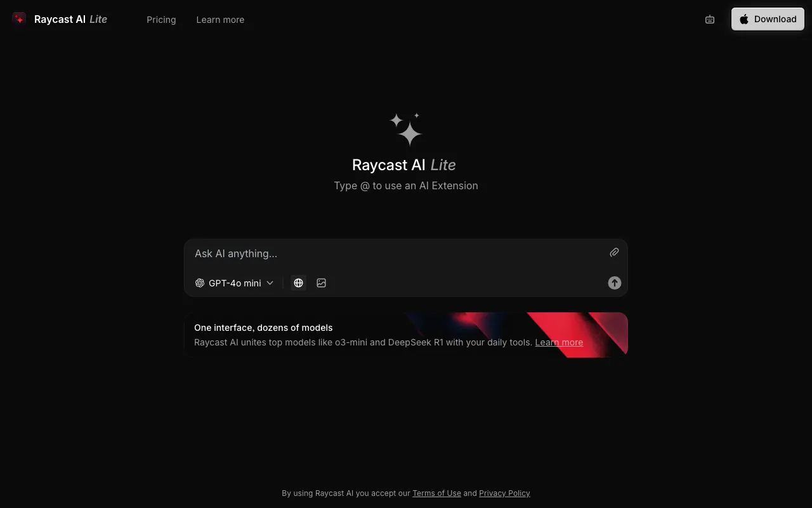Viewport: 812px width, 508px height.
Task: Open the Pricing menu item
Action: point(161,20)
